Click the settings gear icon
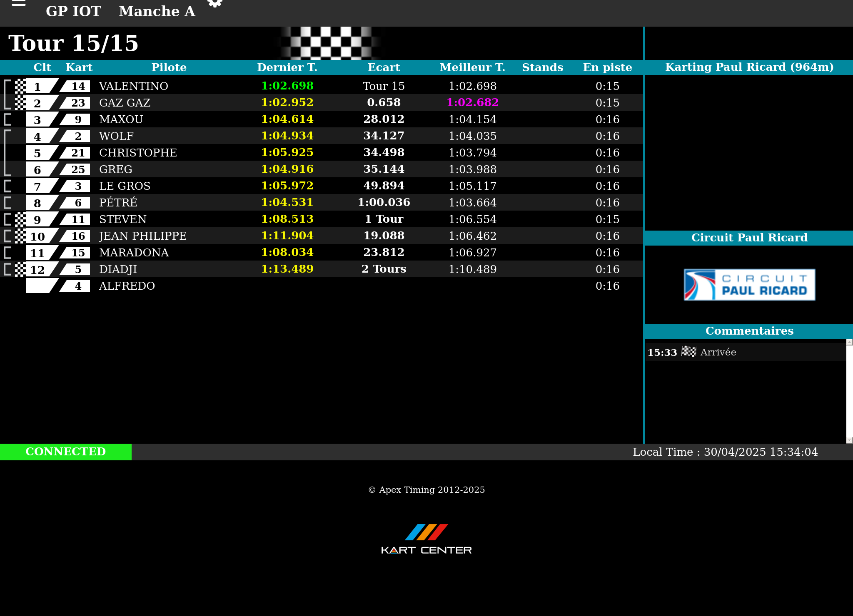This screenshot has width=853, height=616. 215,3
